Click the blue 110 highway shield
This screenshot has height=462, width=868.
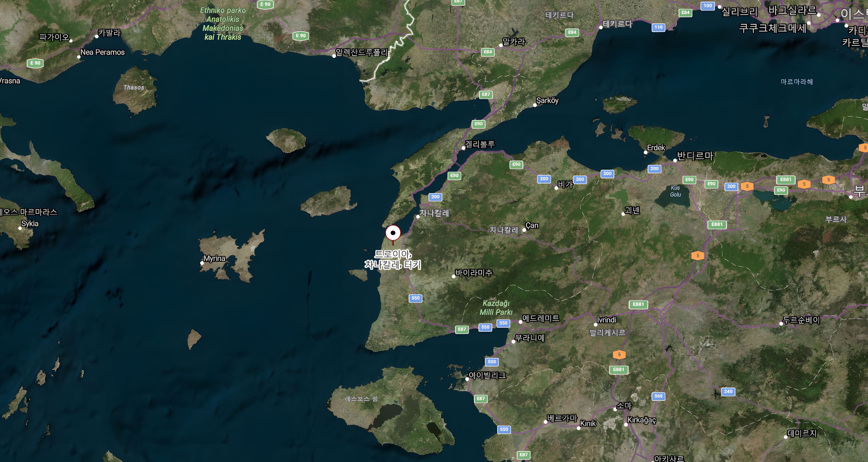[x=658, y=27]
